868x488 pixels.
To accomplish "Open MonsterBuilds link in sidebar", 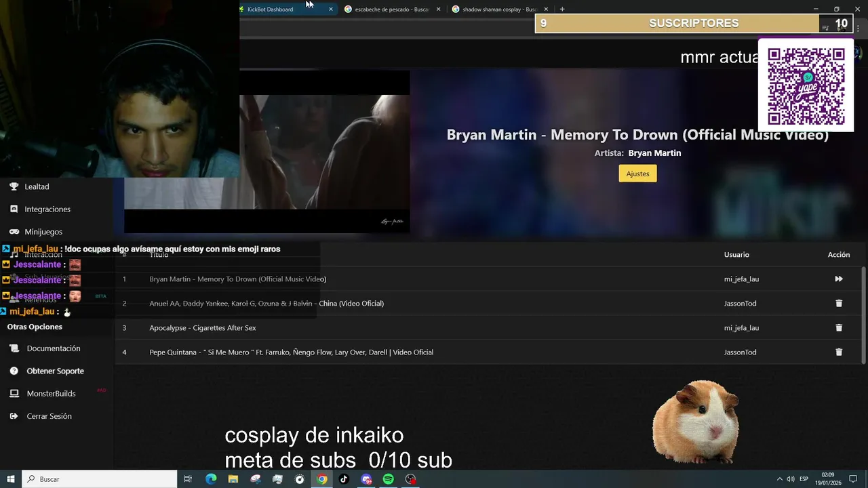I will coord(51,393).
